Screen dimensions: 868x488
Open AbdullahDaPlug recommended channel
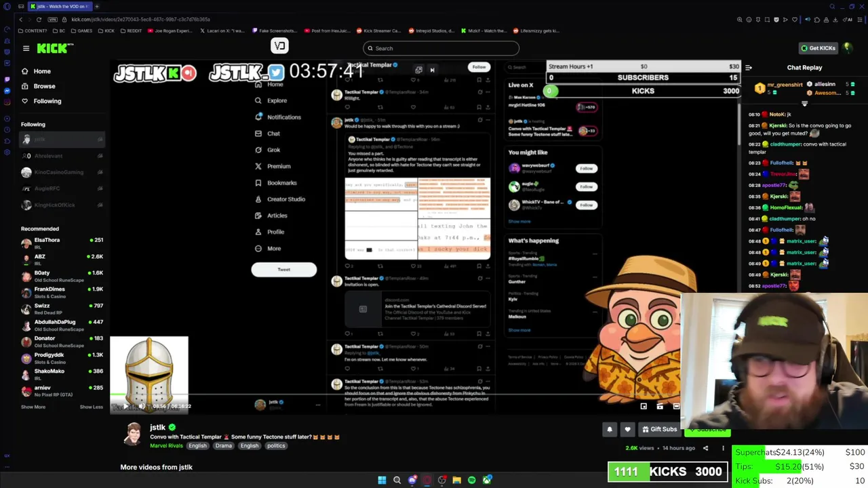click(62, 325)
